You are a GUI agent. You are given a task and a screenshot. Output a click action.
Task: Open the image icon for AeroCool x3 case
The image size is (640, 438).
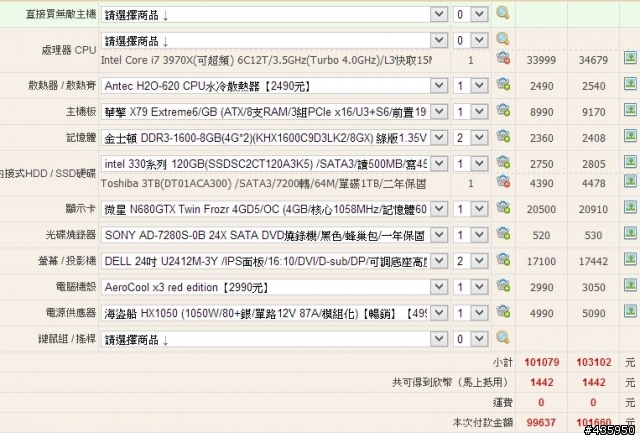[630, 285]
